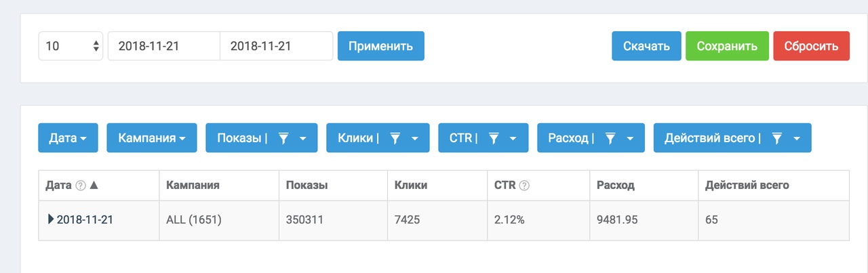This screenshot has width=868, height=273.
Task: Open the Дата dropdown button
Action: [x=68, y=138]
